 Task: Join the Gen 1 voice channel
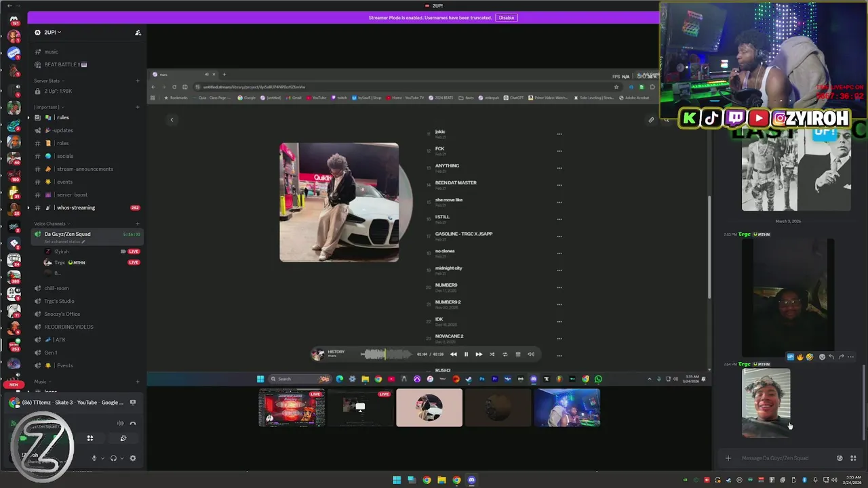(x=87, y=352)
